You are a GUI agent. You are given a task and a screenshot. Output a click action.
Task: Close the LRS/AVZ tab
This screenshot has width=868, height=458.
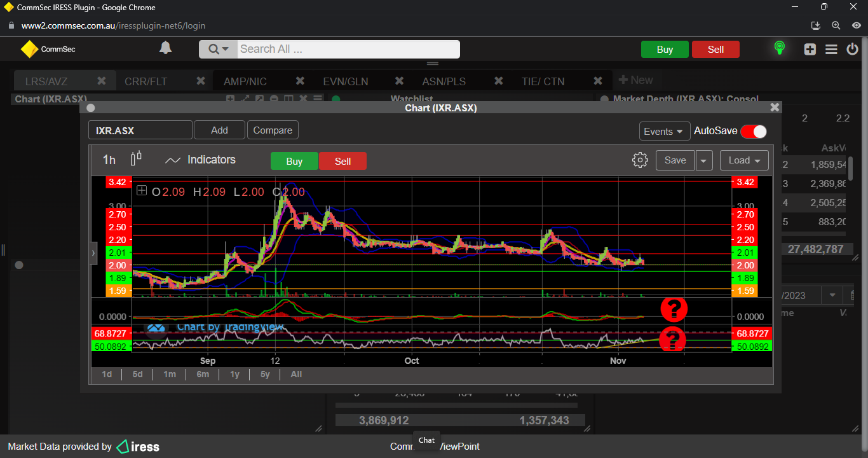tap(102, 81)
